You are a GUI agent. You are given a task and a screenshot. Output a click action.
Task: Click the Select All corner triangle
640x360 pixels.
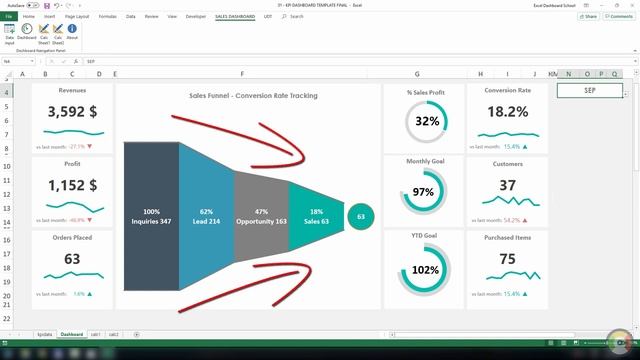(x=8, y=74)
